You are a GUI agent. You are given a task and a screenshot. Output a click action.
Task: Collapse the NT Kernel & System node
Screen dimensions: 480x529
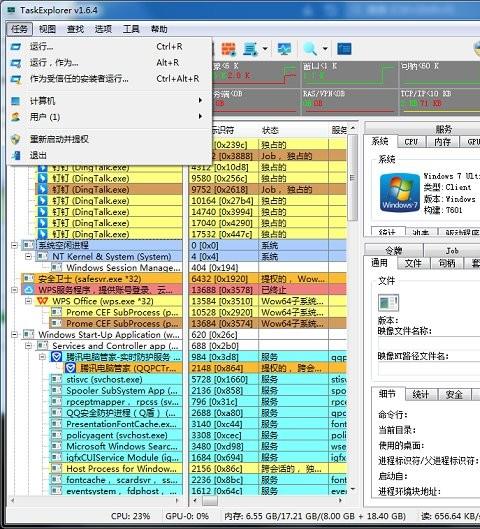(29, 256)
